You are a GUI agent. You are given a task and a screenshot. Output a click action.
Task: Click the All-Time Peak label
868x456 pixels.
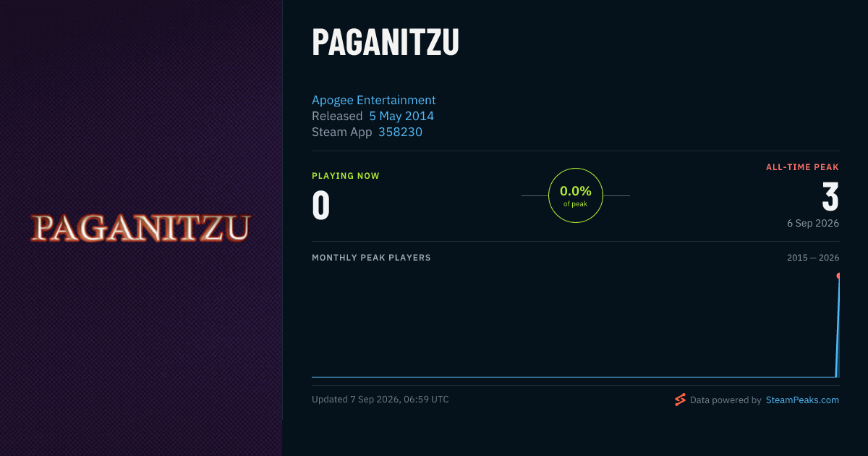click(x=803, y=167)
